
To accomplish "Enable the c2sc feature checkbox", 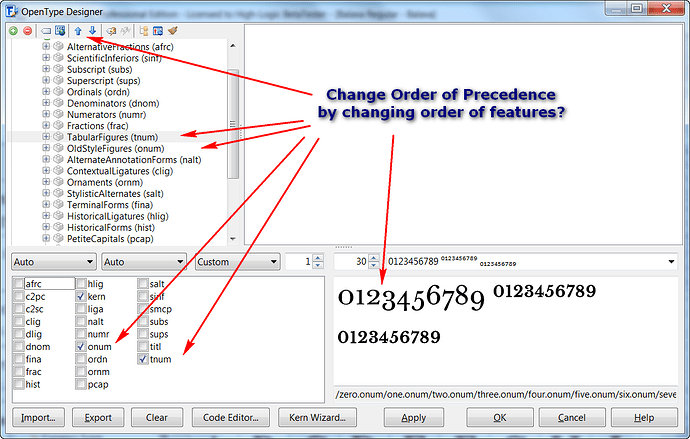I will 18,309.
